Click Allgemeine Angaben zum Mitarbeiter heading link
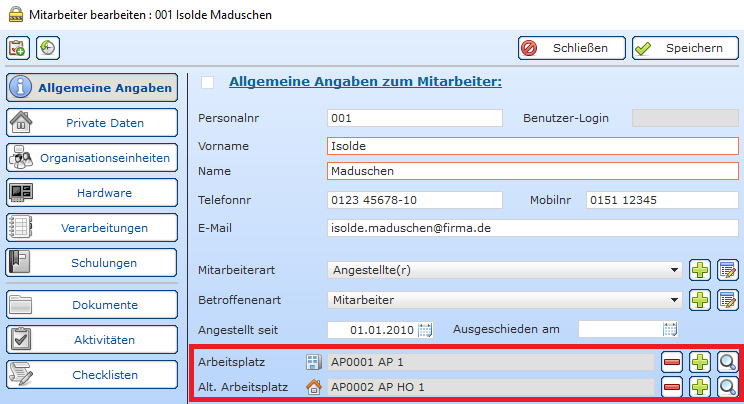Viewport: 744px width, 404px height. pyautogui.click(x=365, y=82)
